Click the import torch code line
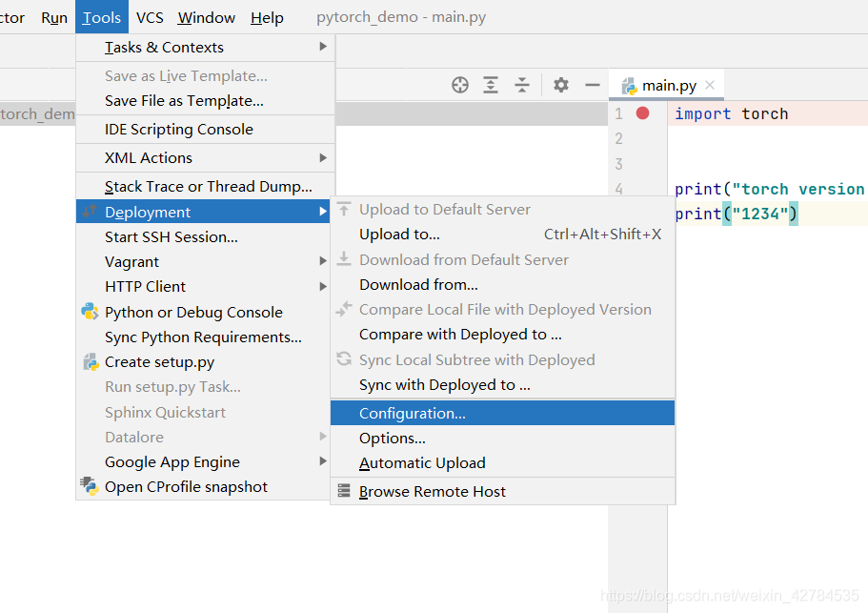Screen dimensions: 868x613 point(731,113)
